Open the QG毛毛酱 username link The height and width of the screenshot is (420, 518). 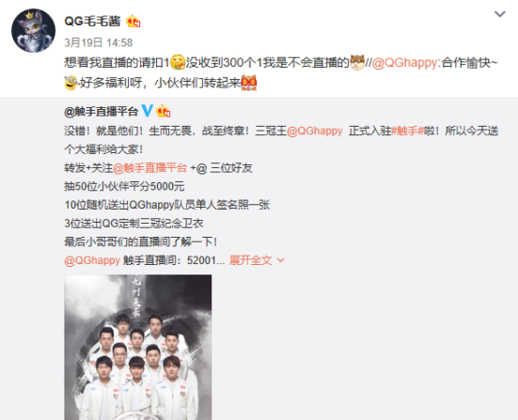tap(92, 22)
